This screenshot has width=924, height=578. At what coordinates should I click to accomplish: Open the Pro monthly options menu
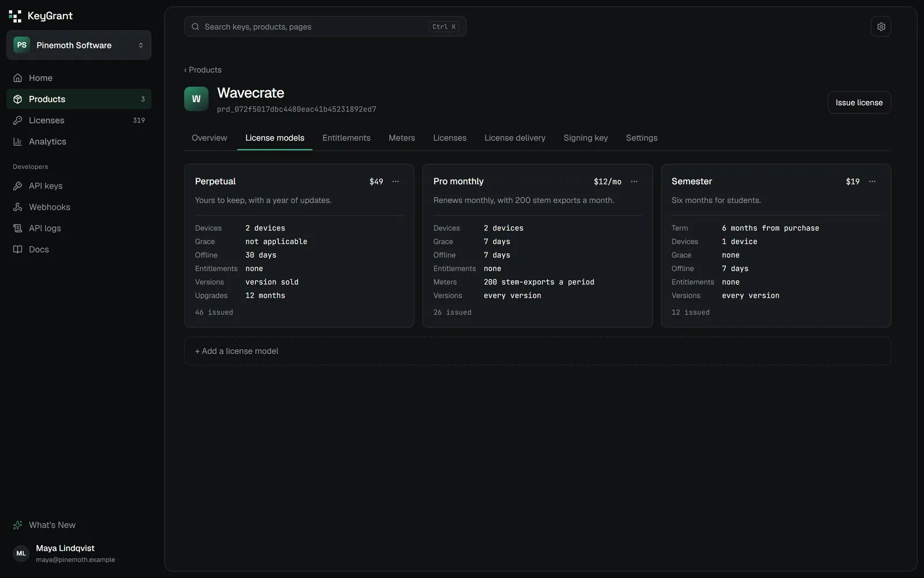click(x=634, y=181)
